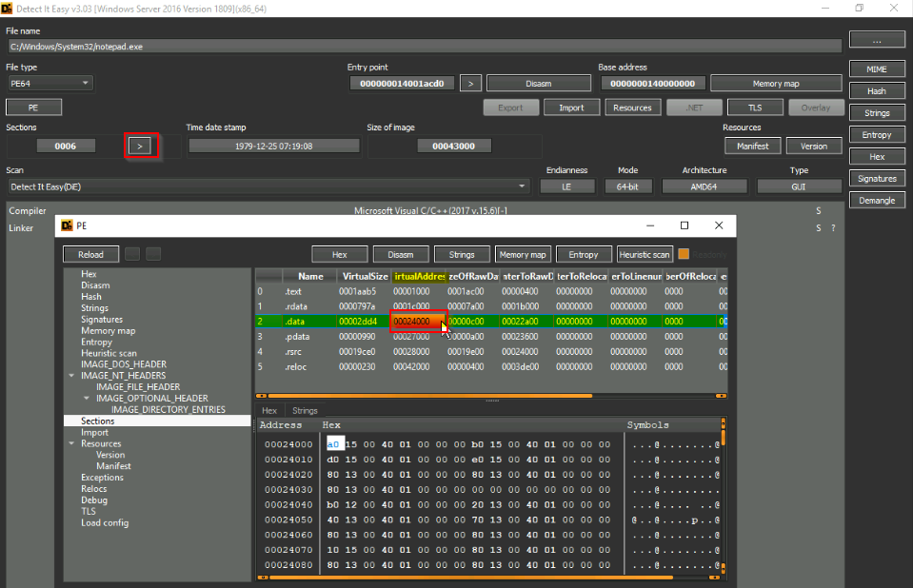This screenshot has height=588, width=913.
Task: Click the TLS button in main window
Action: click(755, 108)
